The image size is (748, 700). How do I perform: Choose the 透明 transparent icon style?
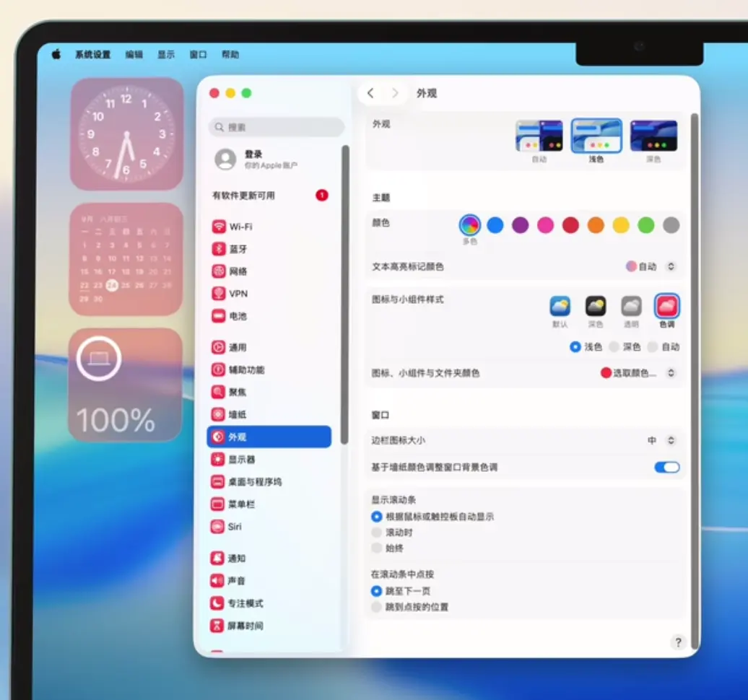(631, 307)
